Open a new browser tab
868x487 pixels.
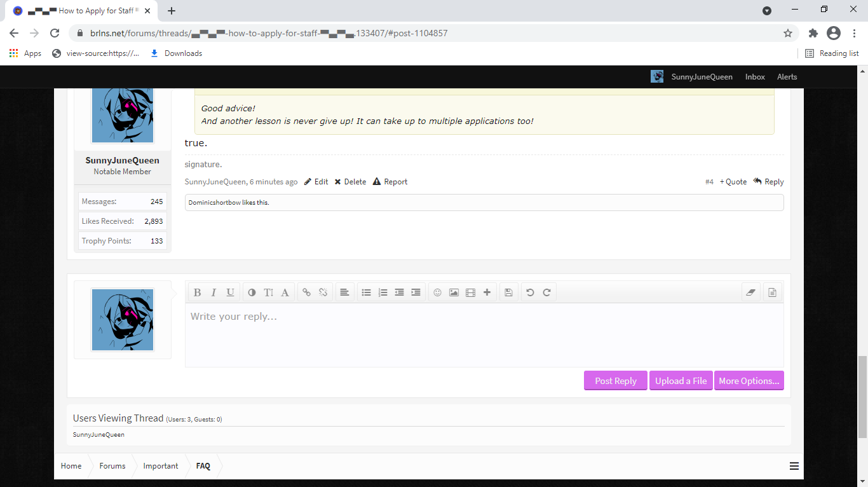click(172, 11)
